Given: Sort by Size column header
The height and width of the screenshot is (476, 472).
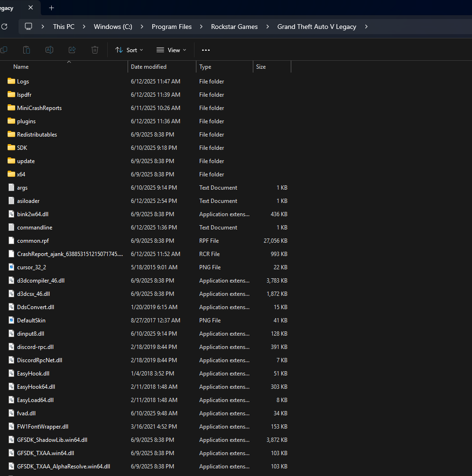Looking at the screenshot, I should (x=261, y=67).
